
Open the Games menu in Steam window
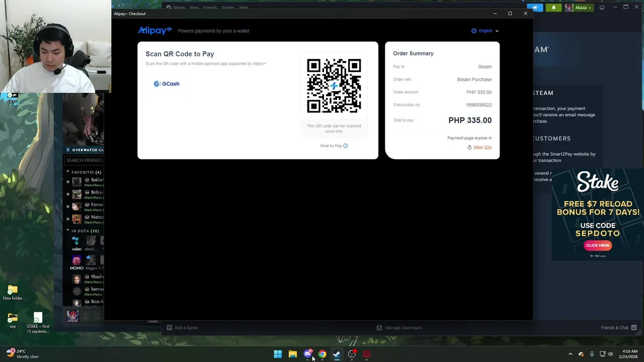click(228, 8)
